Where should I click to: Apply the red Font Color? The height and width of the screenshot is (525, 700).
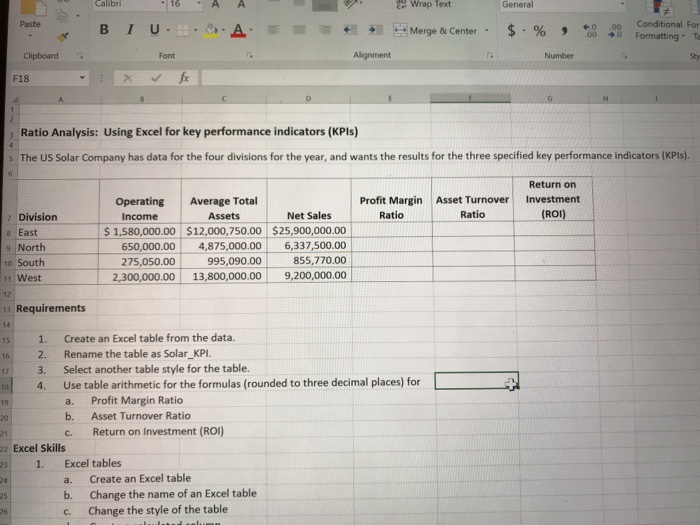click(238, 30)
